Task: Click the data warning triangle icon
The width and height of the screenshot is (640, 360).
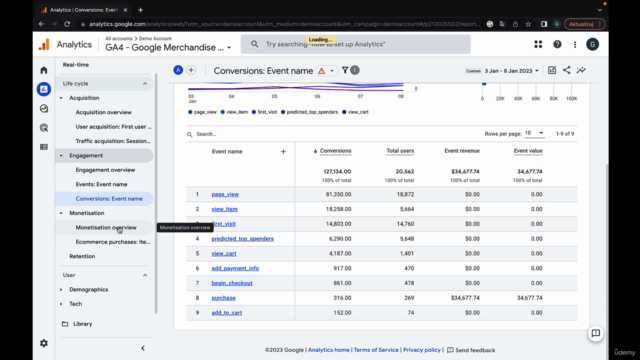Action: pos(322,71)
